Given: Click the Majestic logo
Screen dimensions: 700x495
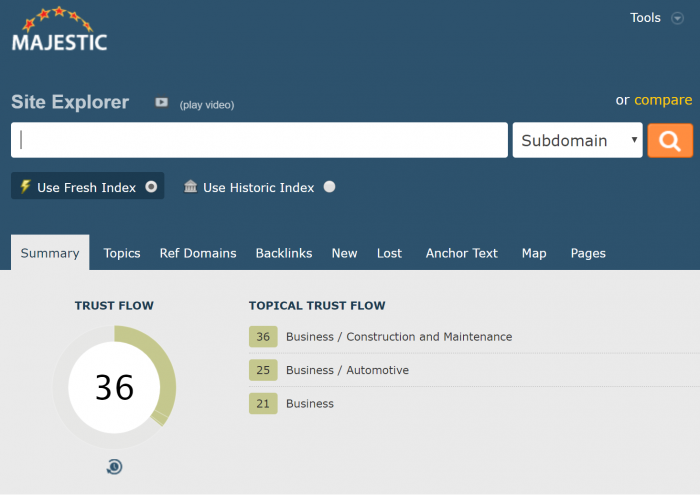Looking at the screenshot, I should point(59,29).
